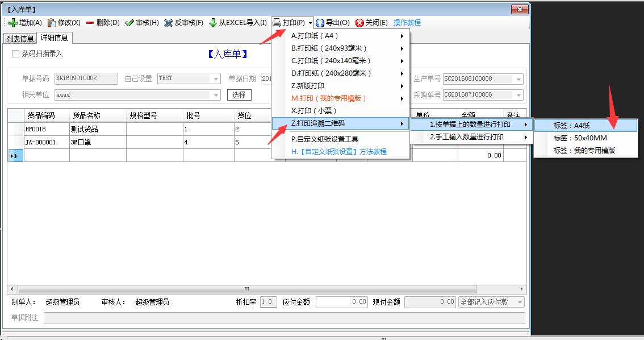Click the 从EXCEL导入(I) import icon

(x=213, y=23)
